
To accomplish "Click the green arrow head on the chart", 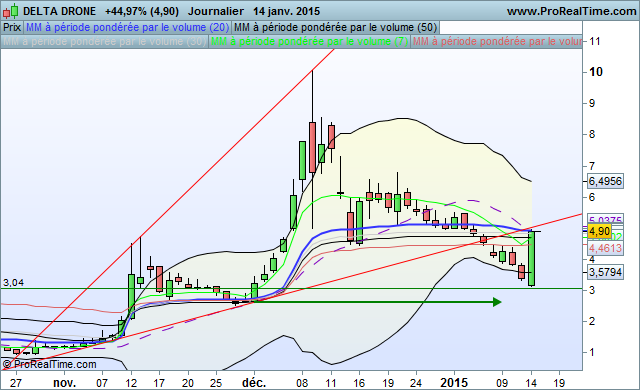I will (497, 302).
